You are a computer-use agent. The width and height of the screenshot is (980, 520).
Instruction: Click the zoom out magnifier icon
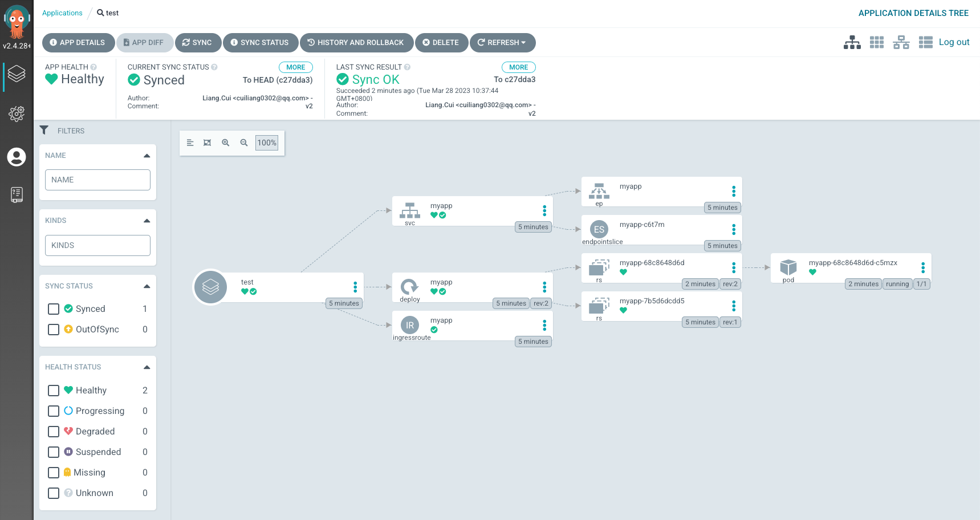pos(244,143)
